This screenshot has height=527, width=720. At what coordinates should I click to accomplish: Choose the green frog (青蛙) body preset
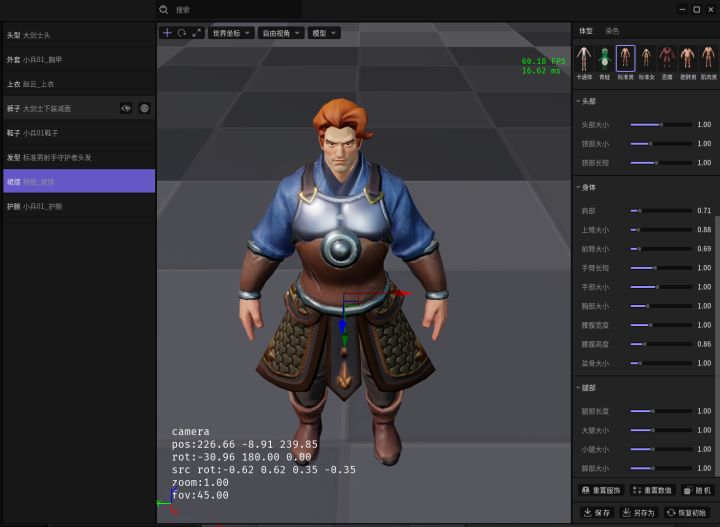(x=604, y=63)
